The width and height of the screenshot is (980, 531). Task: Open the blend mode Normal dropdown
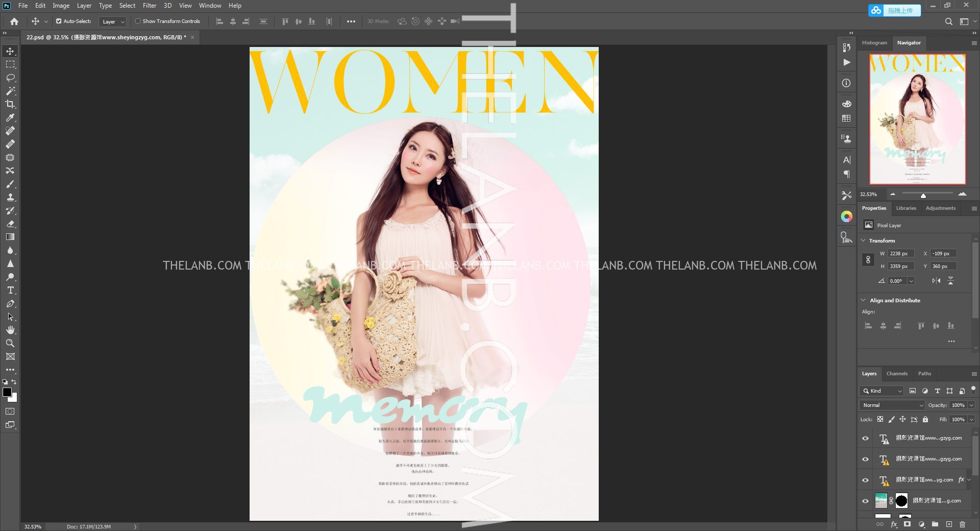[x=892, y=405]
